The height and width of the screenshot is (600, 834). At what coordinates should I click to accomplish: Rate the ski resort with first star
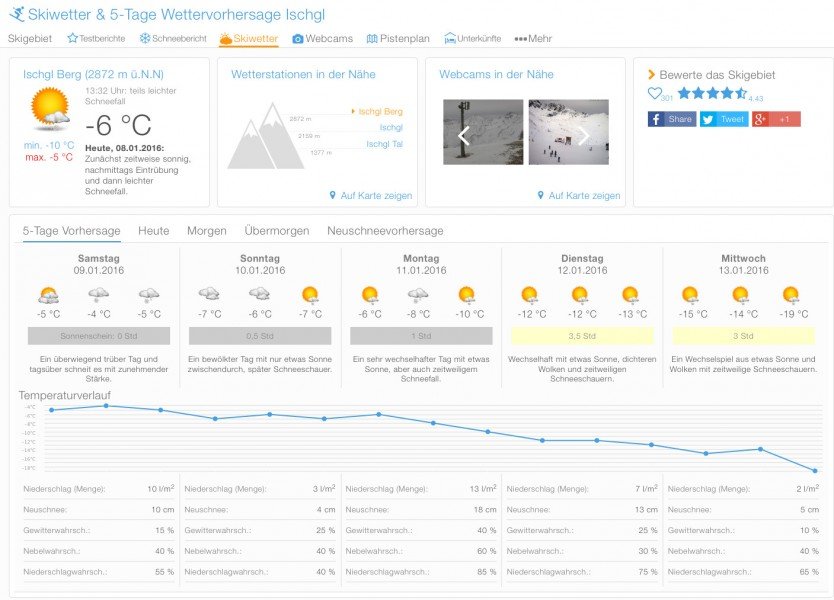685,93
